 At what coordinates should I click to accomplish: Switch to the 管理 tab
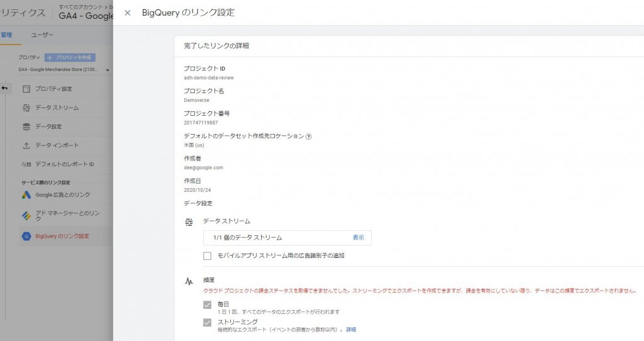point(6,35)
